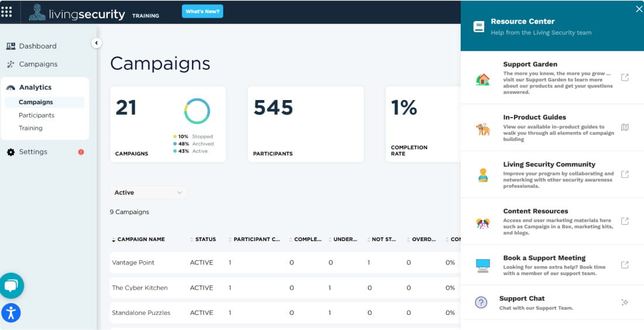
Task: Open In-Product Guides
Action: point(552,128)
